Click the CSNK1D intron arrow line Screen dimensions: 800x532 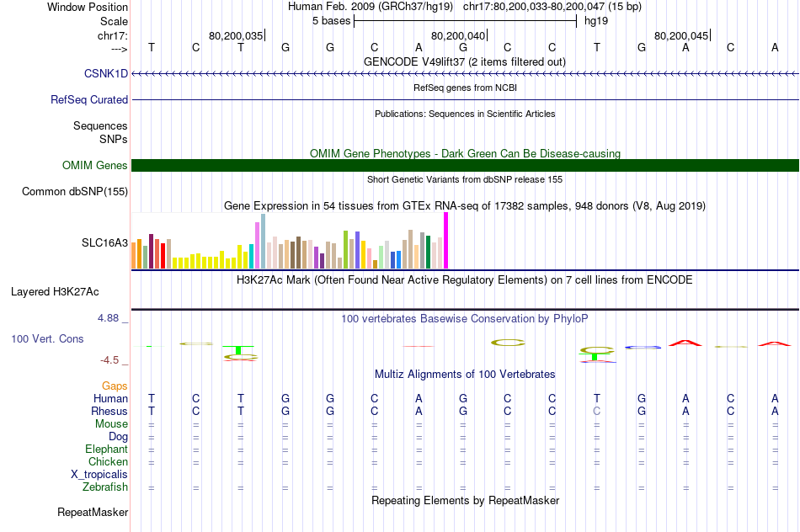(466, 73)
